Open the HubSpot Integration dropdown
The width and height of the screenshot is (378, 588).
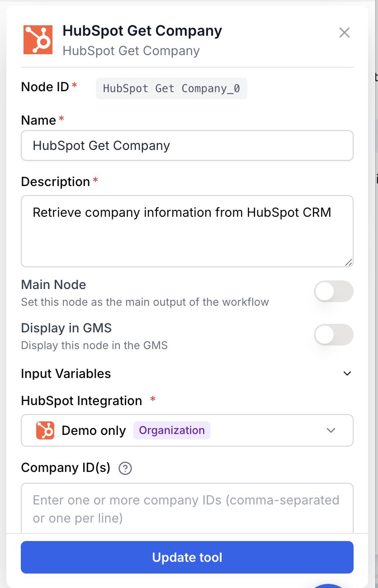coord(187,430)
